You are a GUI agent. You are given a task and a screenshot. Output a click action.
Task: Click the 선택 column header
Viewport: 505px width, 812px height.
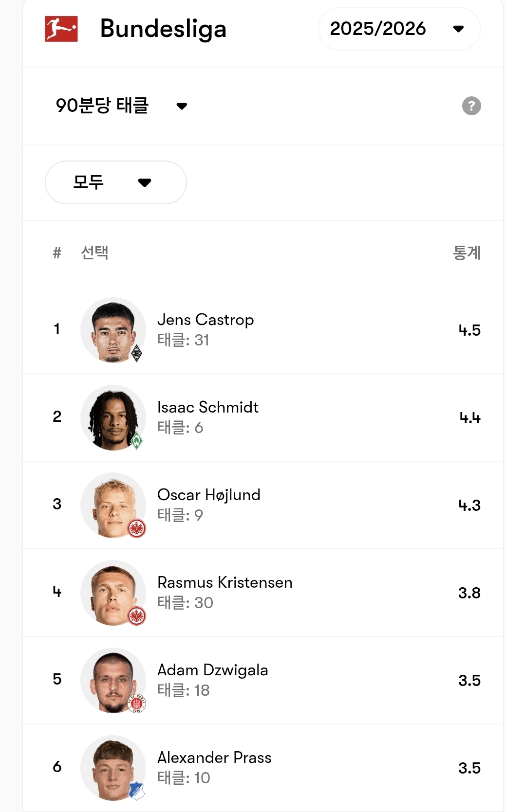pyautogui.click(x=94, y=253)
